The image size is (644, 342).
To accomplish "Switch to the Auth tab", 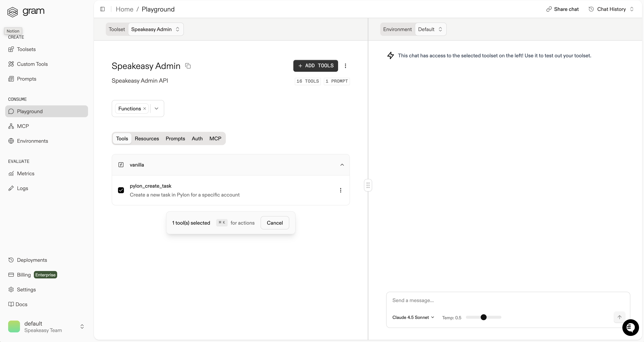I will point(197,139).
